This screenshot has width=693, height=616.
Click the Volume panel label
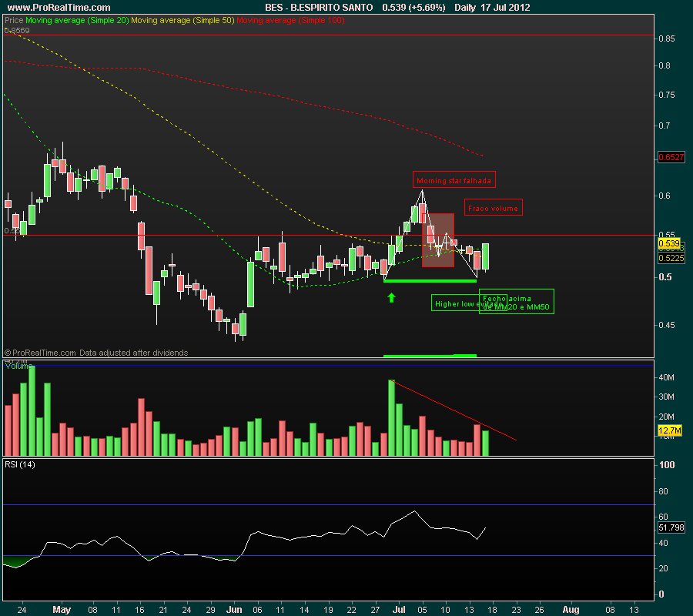click(x=18, y=366)
